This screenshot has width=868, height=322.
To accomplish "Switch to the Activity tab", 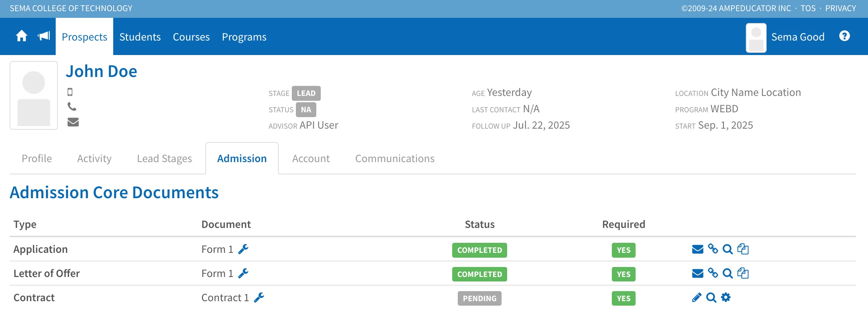I will pyautogui.click(x=94, y=158).
